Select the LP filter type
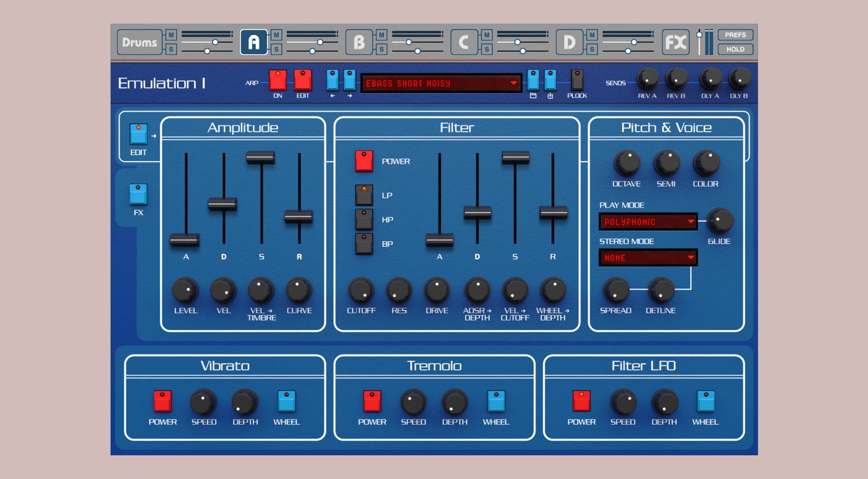This screenshot has height=479, width=868. [364, 195]
